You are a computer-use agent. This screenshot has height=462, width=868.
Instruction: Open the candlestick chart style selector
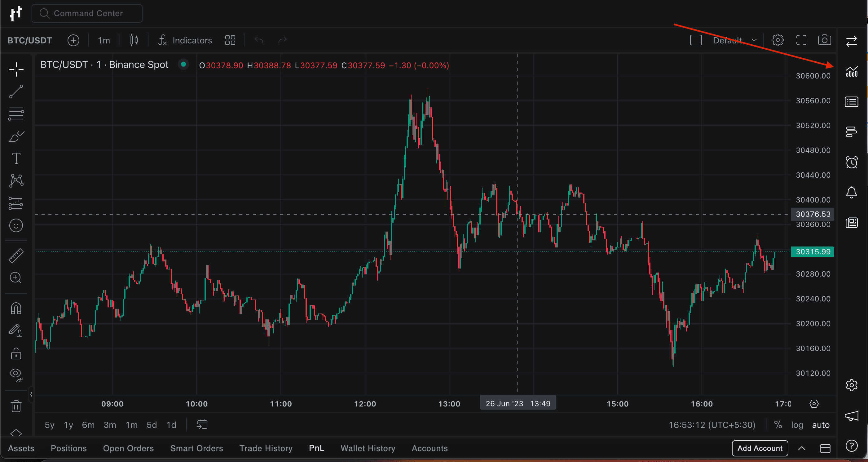click(x=134, y=41)
